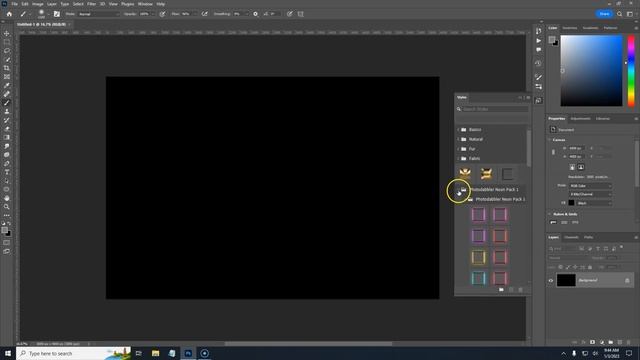Screen dimensions: 640x360
Task: Select the Hand tool
Action: [7, 198]
